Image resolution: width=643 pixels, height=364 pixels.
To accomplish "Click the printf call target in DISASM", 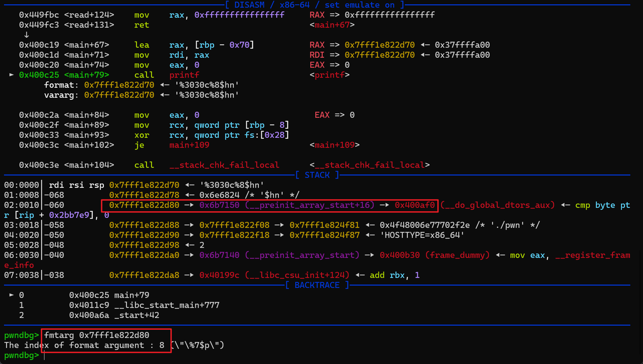I will [x=184, y=75].
